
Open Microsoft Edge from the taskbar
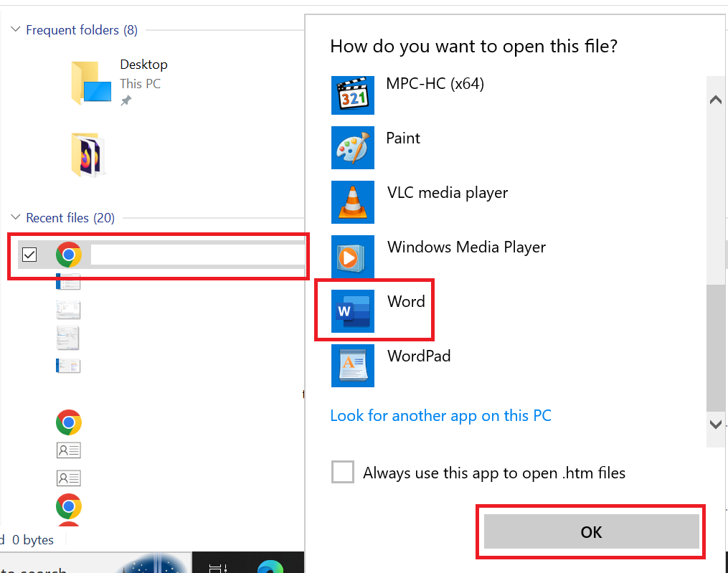click(270, 567)
